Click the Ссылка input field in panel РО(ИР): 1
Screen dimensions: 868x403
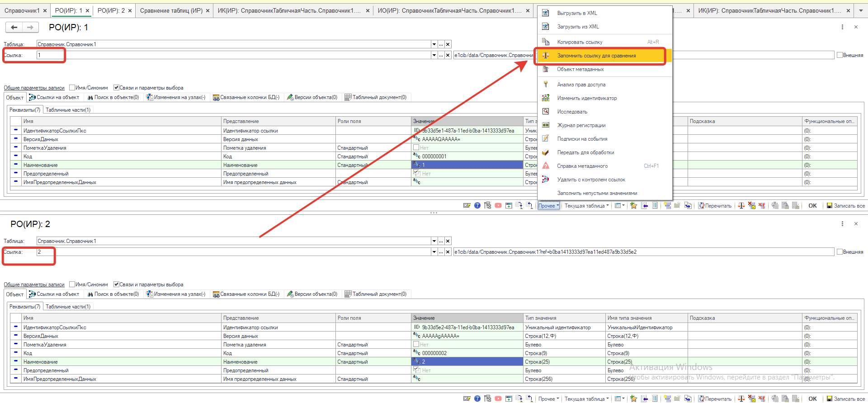pyautogui.click(x=234, y=55)
